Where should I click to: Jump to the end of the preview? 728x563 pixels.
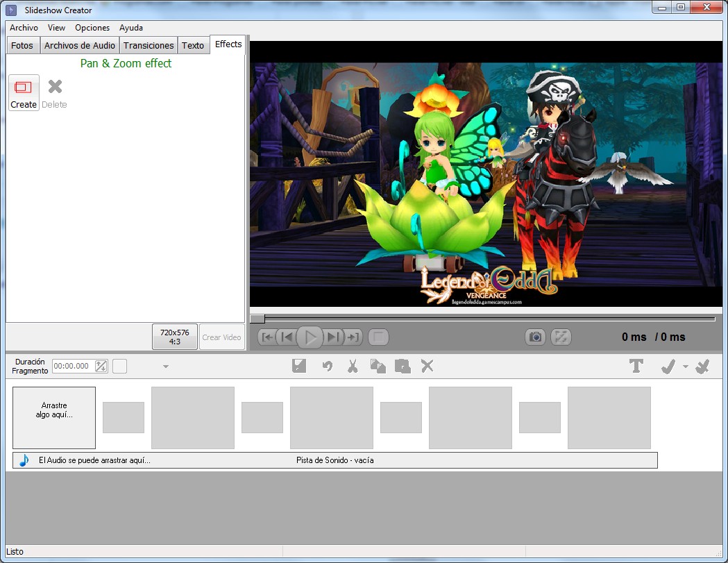click(353, 337)
